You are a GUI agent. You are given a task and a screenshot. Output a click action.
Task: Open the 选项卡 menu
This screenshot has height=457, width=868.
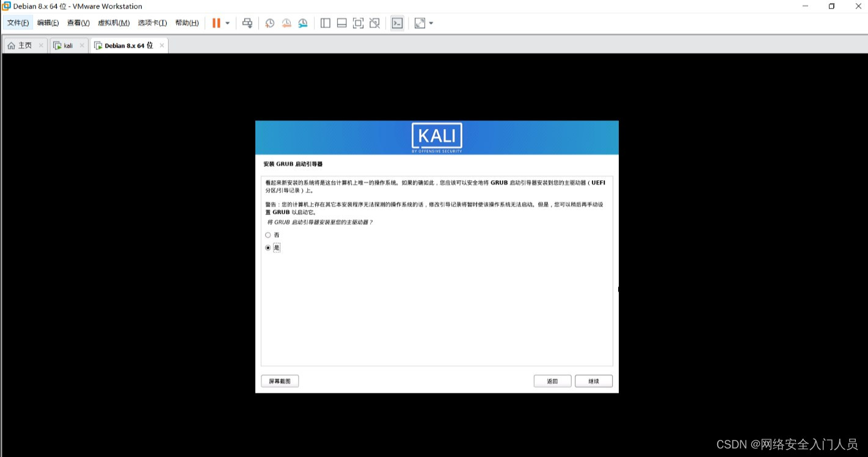point(152,23)
